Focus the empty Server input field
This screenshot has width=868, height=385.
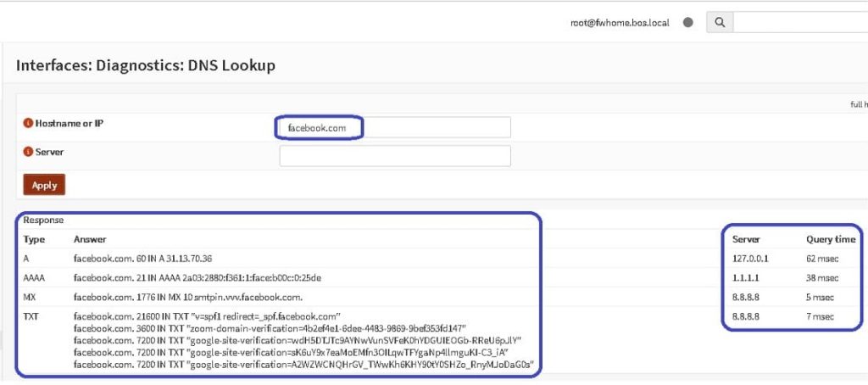pyautogui.click(x=395, y=156)
